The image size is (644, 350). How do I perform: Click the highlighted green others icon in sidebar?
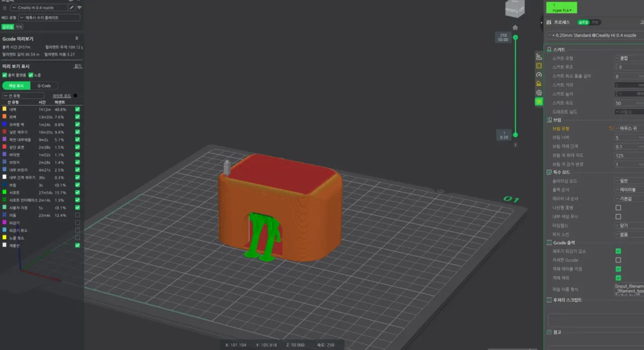[539, 101]
